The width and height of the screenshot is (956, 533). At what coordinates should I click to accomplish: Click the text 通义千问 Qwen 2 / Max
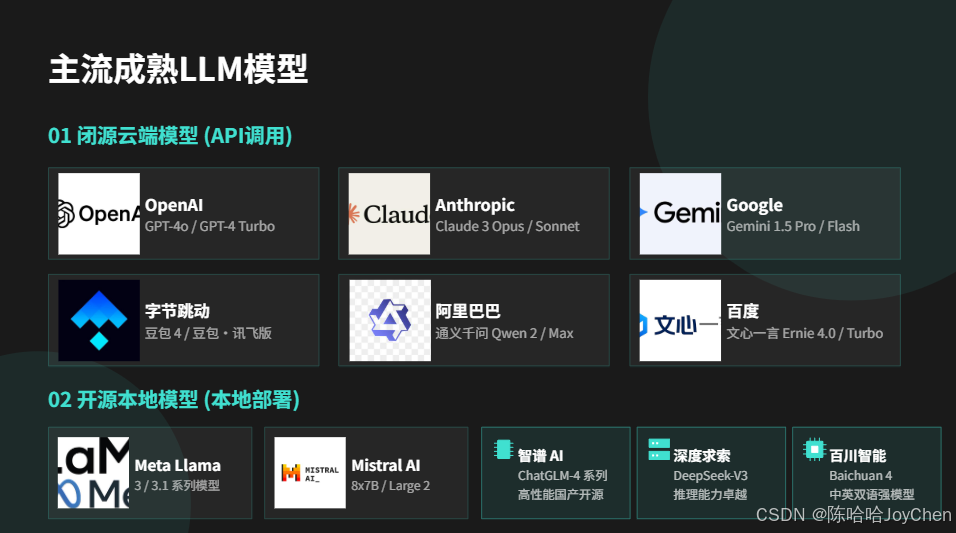pyautogui.click(x=504, y=333)
